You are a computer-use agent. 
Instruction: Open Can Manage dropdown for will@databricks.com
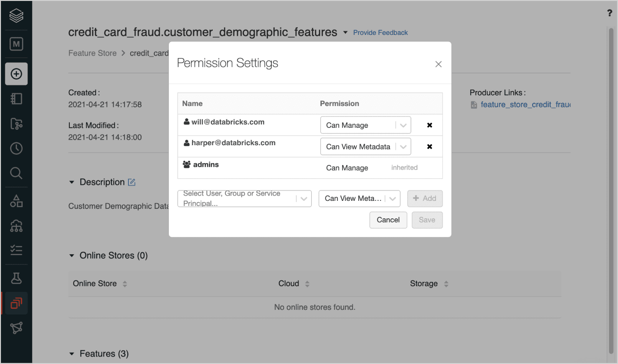pos(365,125)
